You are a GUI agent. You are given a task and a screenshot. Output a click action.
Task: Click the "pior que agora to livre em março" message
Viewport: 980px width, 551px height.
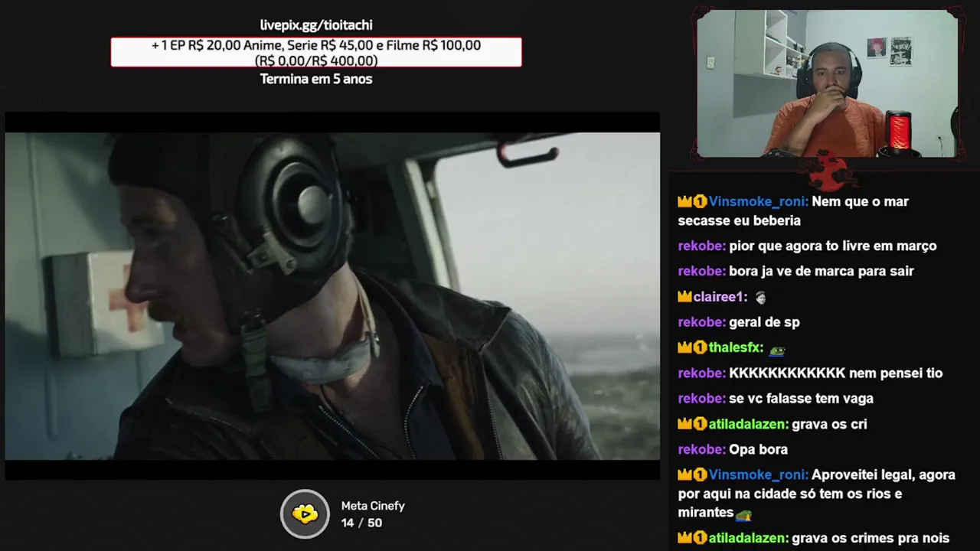coord(833,246)
